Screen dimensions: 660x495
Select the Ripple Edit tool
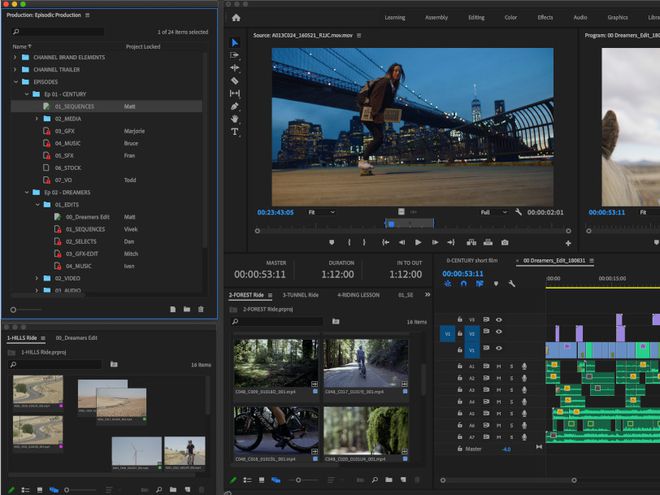tap(234, 67)
